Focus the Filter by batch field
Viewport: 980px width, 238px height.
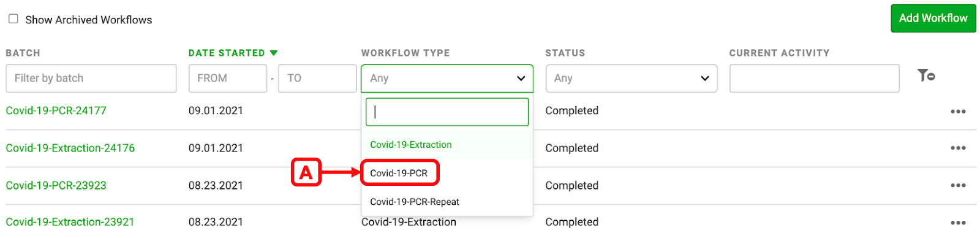tap(91, 79)
